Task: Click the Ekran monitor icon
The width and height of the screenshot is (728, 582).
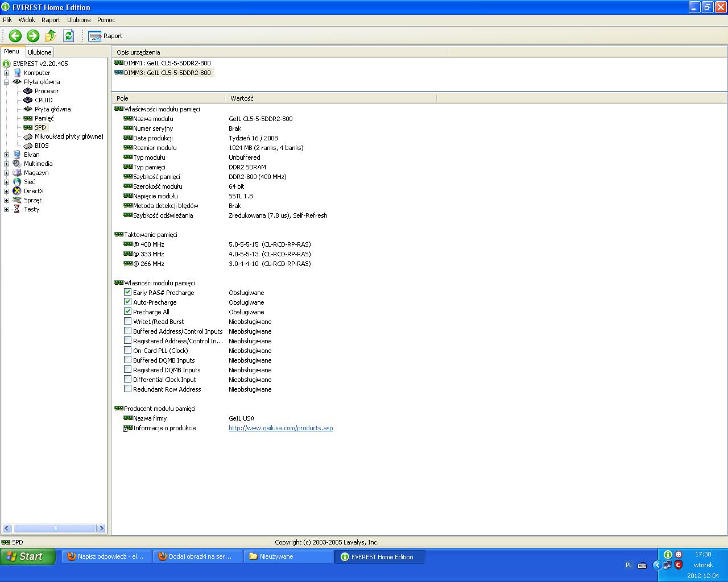Action: [x=17, y=155]
